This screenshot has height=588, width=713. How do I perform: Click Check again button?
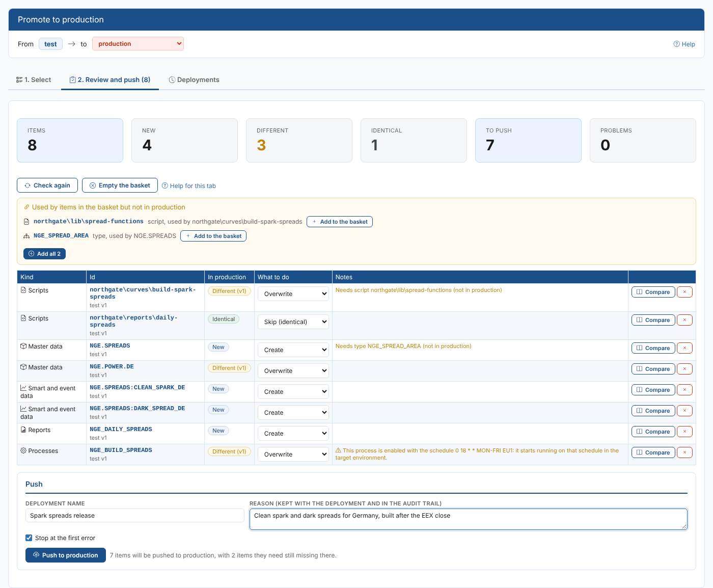coord(47,185)
